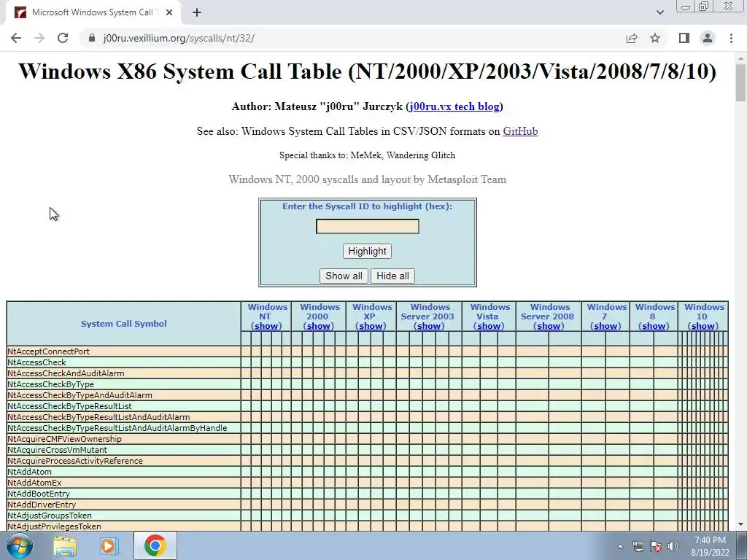Select NtAcquireCrossVmMutant row
Viewport: 747px width, 560px height.
[x=368, y=450]
